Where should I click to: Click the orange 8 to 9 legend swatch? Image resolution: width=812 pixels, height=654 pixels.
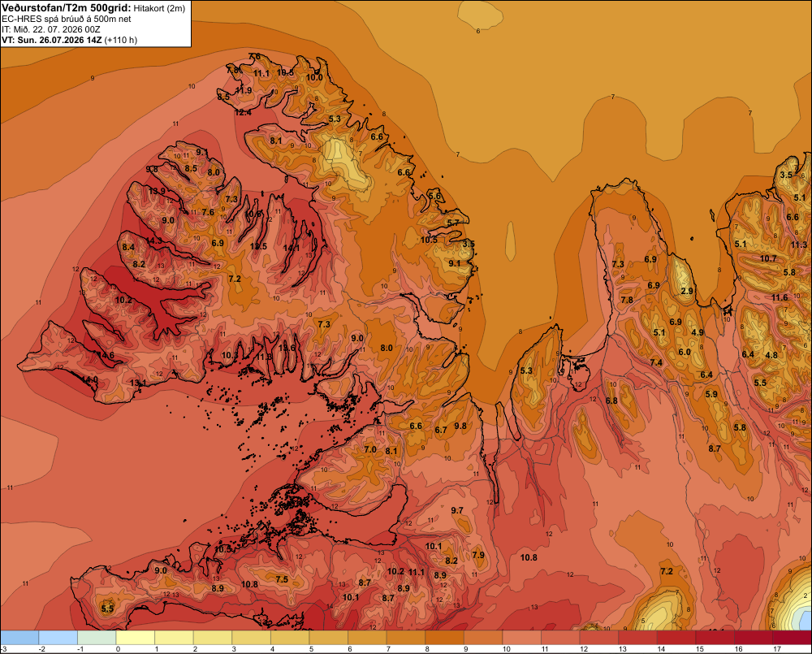tap(444, 638)
